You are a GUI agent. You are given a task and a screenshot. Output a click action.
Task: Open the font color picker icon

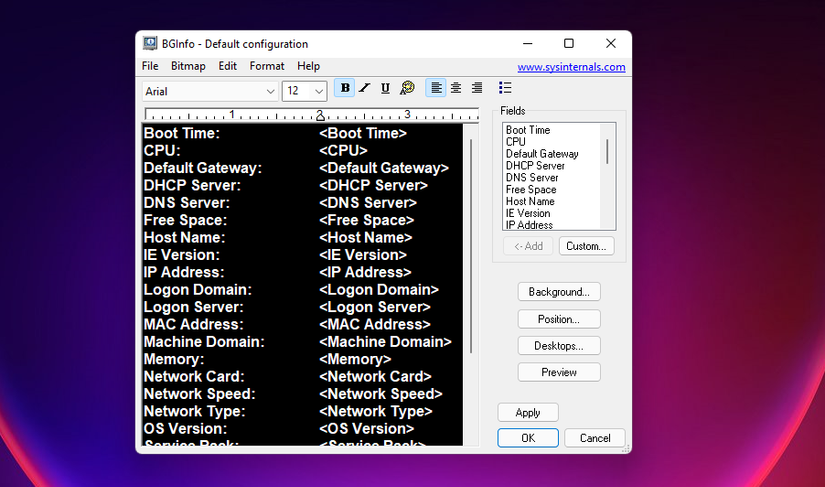point(407,88)
